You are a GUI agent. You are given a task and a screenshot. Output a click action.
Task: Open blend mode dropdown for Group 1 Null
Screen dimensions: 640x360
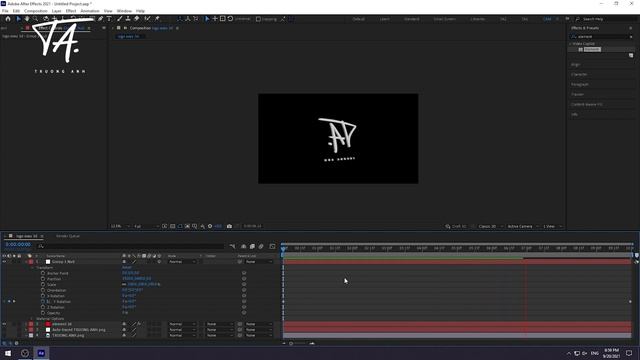pyautogui.click(x=182, y=262)
